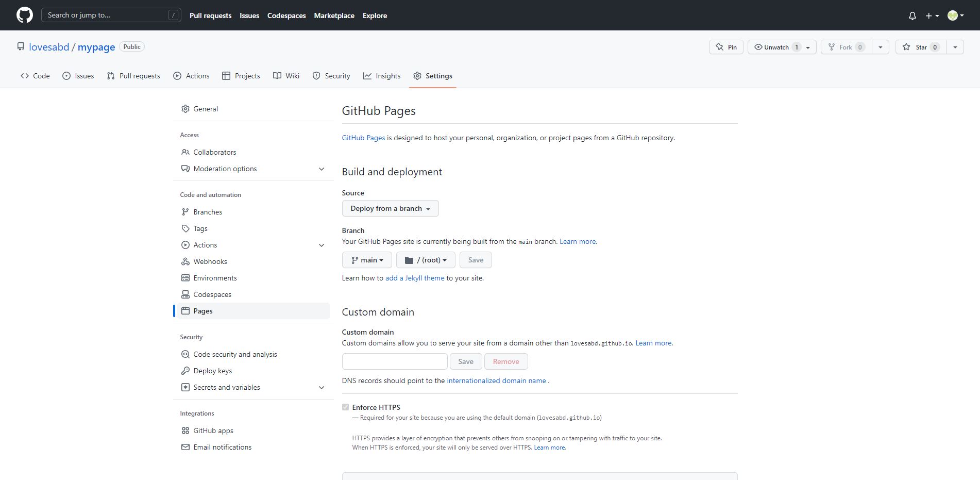This screenshot has width=980, height=480.
Task: Open Environments settings
Action: tap(254, 278)
